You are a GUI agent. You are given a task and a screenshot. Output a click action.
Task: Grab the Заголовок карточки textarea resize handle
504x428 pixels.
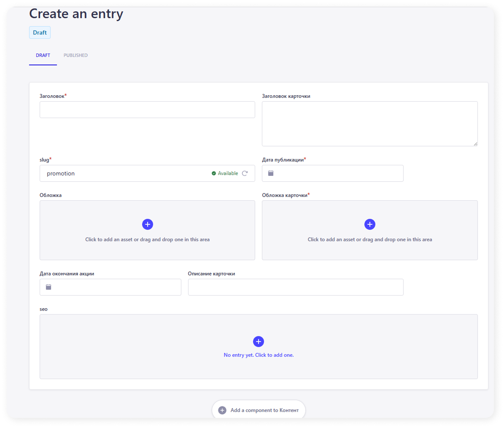click(475, 144)
